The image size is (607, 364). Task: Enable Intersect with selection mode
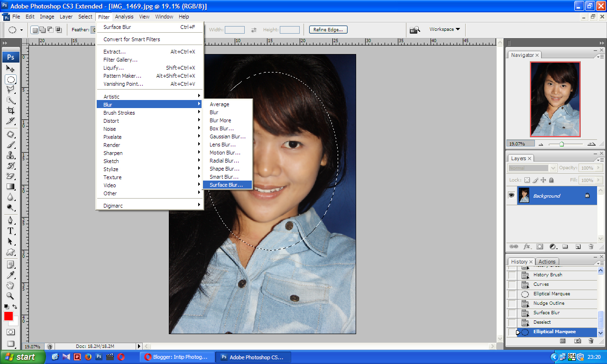tap(59, 30)
